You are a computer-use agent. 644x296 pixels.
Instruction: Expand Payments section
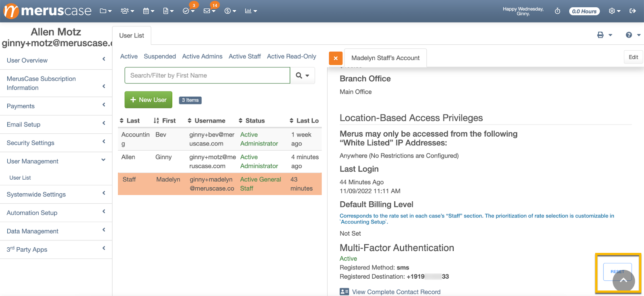(56, 106)
